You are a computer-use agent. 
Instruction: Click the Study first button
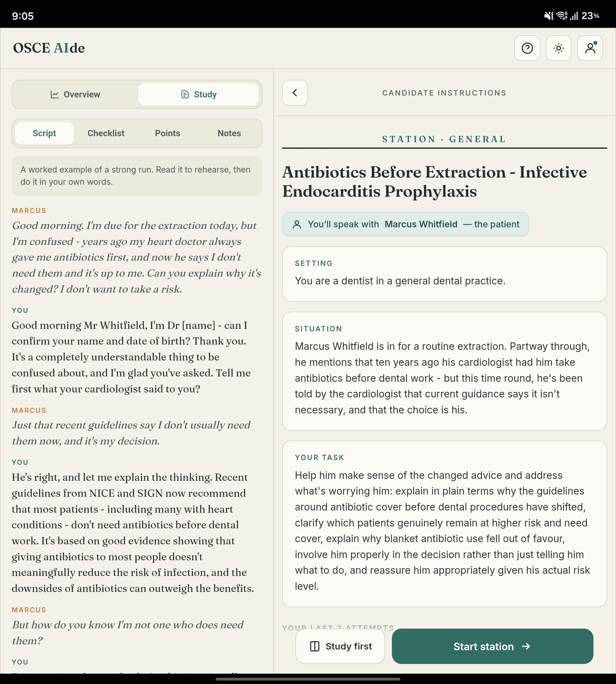pos(340,646)
